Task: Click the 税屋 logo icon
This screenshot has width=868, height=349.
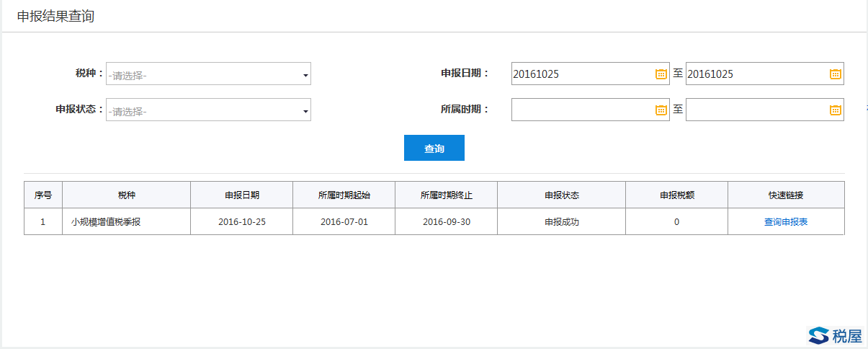Action: coord(819,335)
